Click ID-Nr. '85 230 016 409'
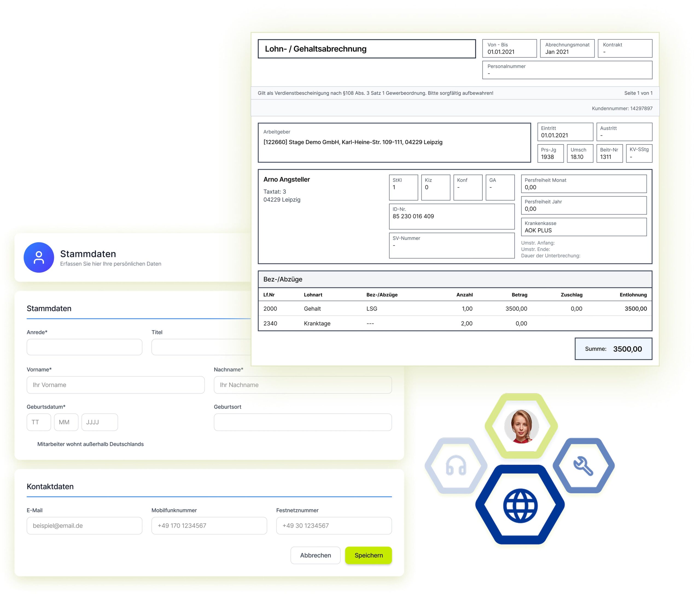700x594 pixels. pos(413,216)
